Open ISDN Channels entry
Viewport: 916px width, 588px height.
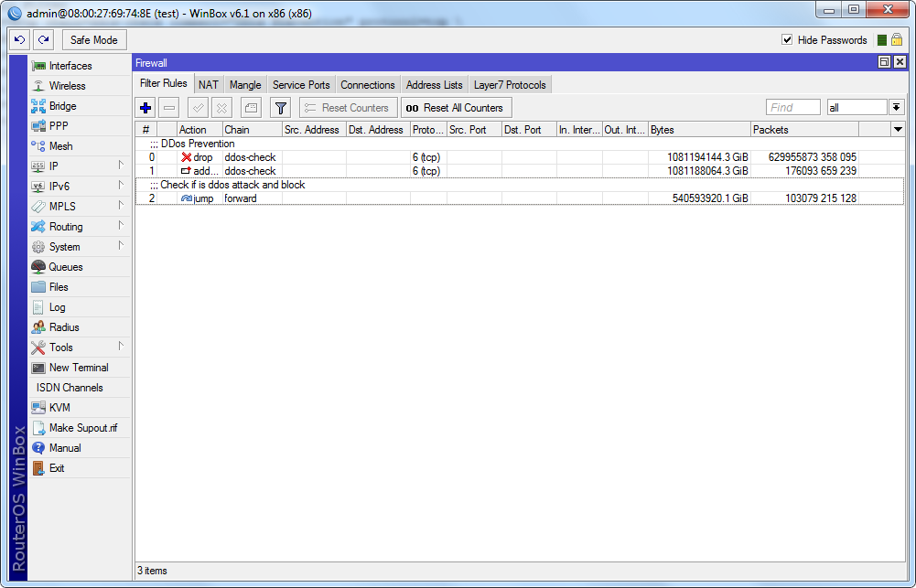80,388
